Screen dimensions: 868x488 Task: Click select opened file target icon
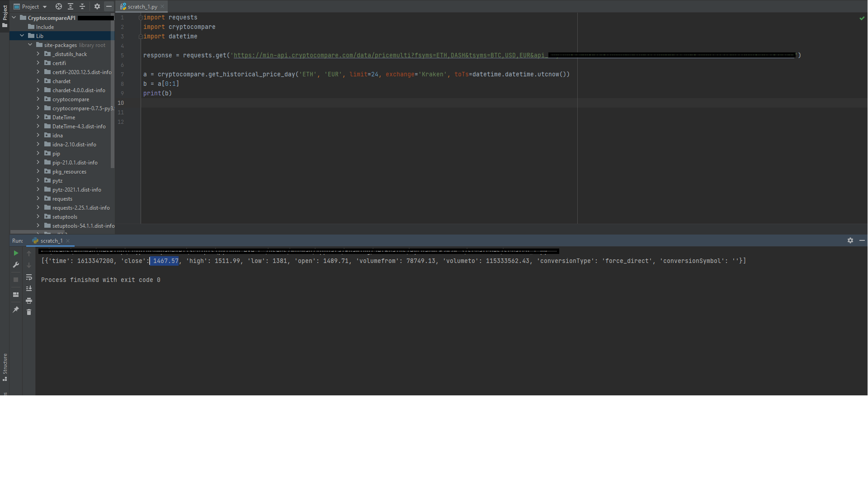pos(59,6)
